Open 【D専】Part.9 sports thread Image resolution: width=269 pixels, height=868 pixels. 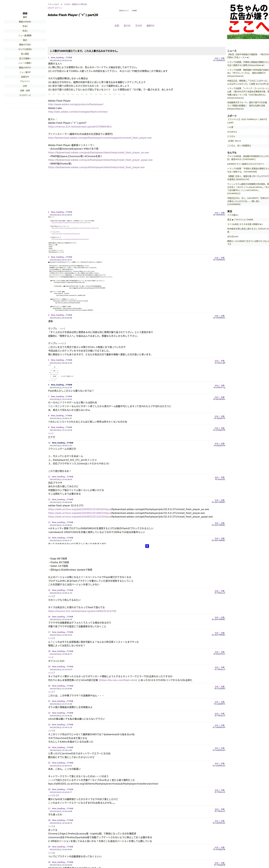click(x=234, y=141)
